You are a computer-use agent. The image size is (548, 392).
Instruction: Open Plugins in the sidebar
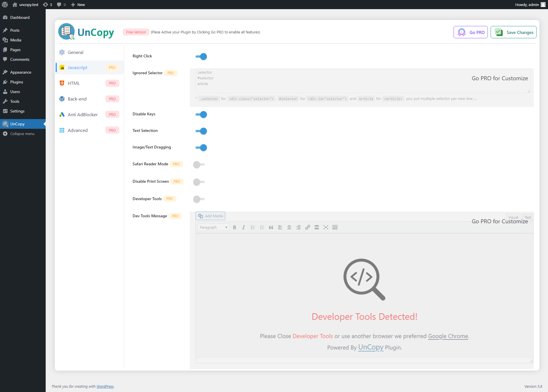(23, 82)
